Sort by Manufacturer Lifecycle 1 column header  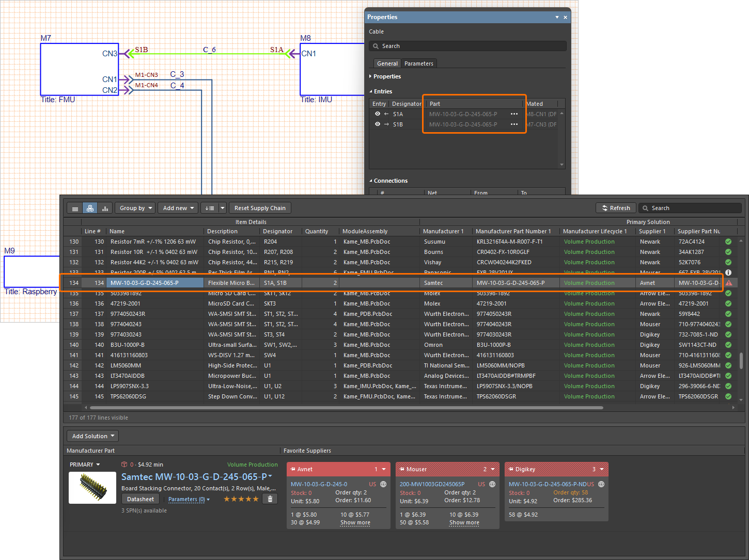[x=597, y=231]
